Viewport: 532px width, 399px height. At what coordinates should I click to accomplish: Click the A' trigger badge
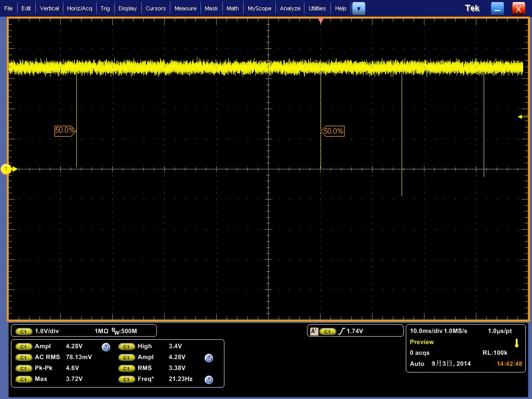coord(314,331)
